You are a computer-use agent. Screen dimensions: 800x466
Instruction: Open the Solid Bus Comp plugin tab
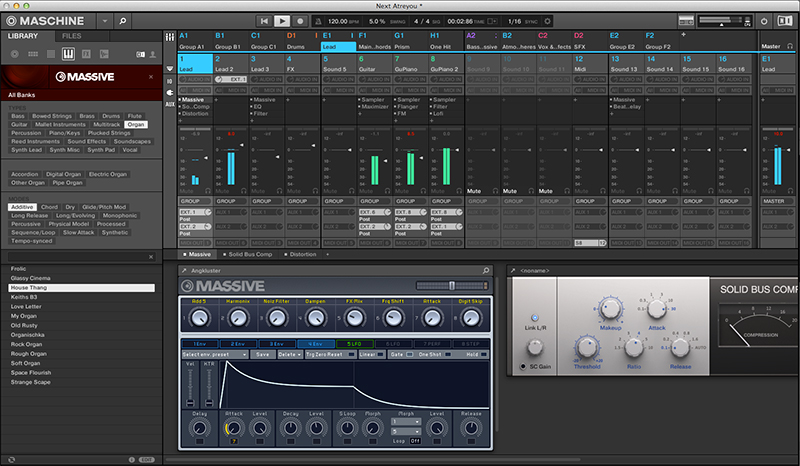click(251, 254)
